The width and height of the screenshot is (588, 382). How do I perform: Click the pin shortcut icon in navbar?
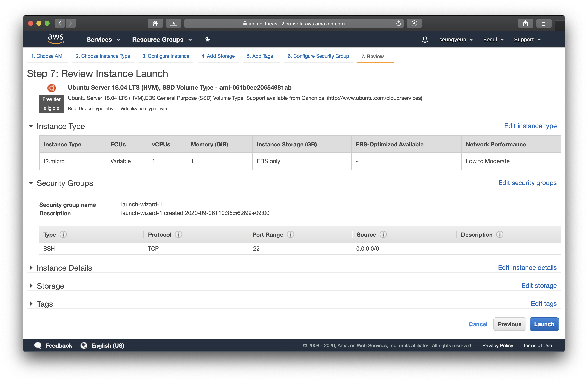coord(207,39)
